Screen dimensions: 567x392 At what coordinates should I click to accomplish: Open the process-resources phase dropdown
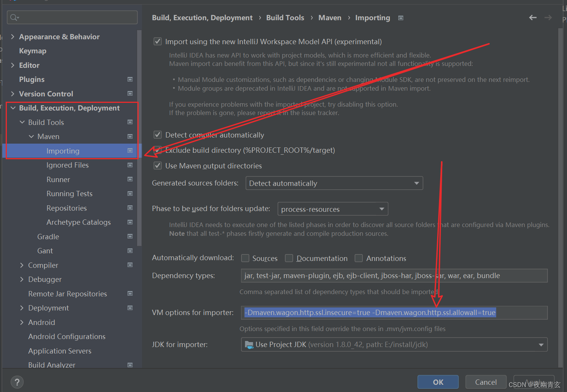pos(333,209)
